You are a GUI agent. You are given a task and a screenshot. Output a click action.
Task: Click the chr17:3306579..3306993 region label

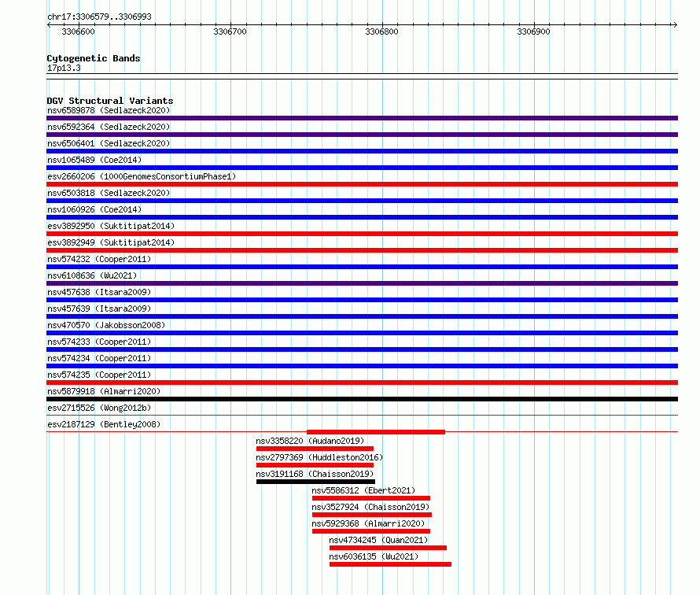pyautogui.click(x=100, y=17)
